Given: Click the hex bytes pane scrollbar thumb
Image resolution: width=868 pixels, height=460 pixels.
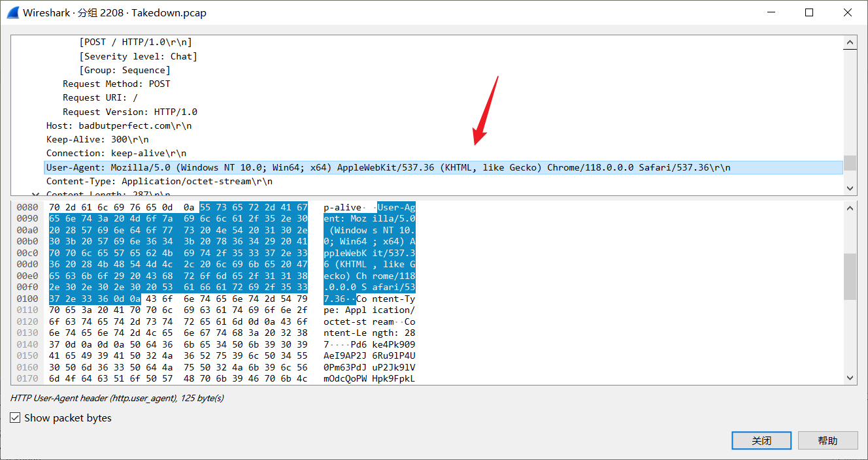Looking at the screenshot, I should click(x=850, y=276).
